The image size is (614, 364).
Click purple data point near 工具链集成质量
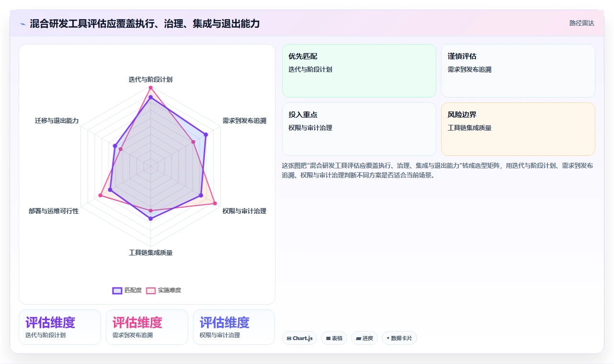point(150,219)
